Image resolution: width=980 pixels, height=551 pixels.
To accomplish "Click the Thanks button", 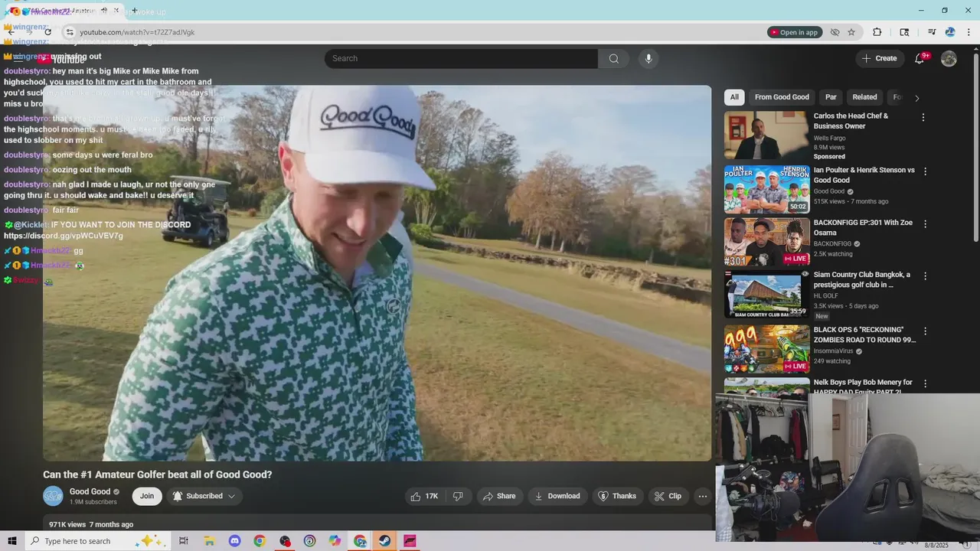I will [x=617, y=496].
